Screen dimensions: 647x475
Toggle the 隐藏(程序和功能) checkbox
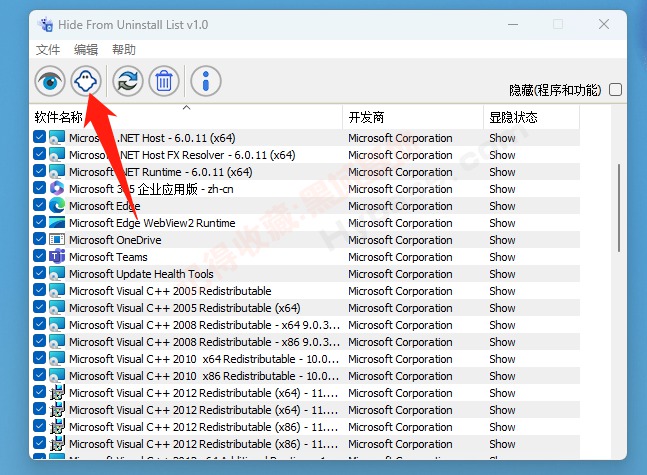615,90
